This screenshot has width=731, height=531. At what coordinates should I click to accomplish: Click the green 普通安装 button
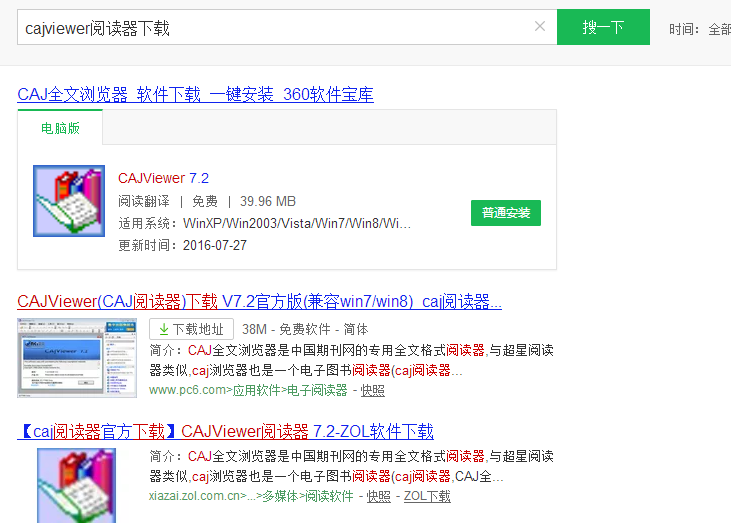click(506, 213)
